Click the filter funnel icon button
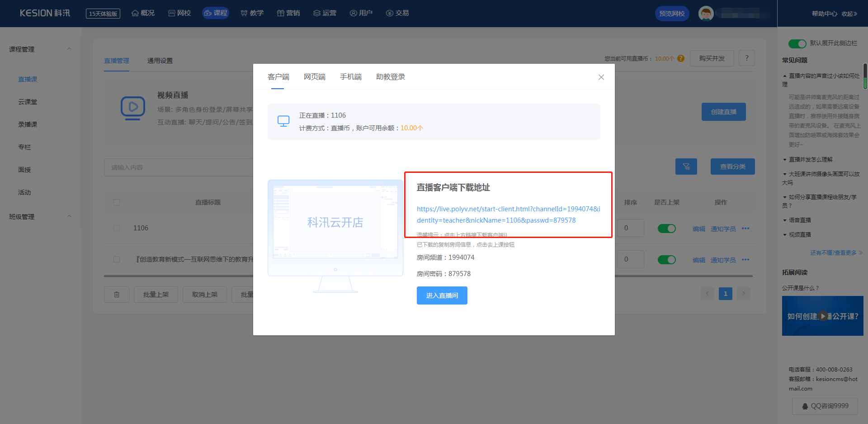 686,167
